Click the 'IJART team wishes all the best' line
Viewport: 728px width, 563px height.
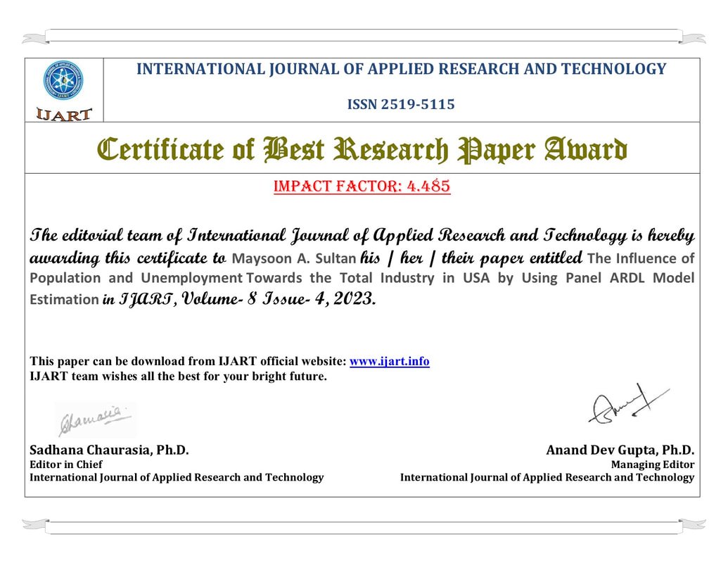coord(178,376)
